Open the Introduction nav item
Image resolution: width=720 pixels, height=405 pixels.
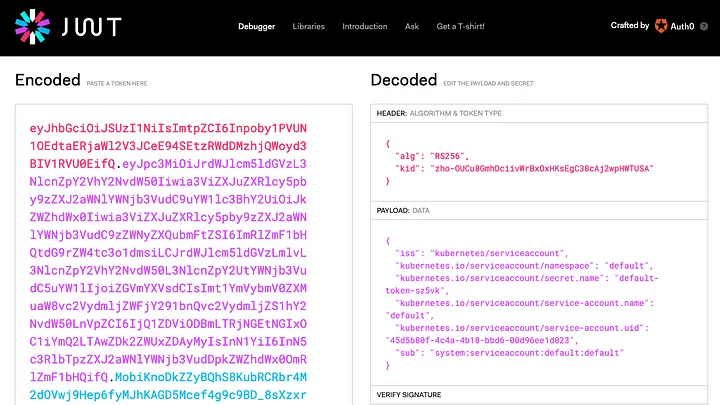tap(364, 26)
